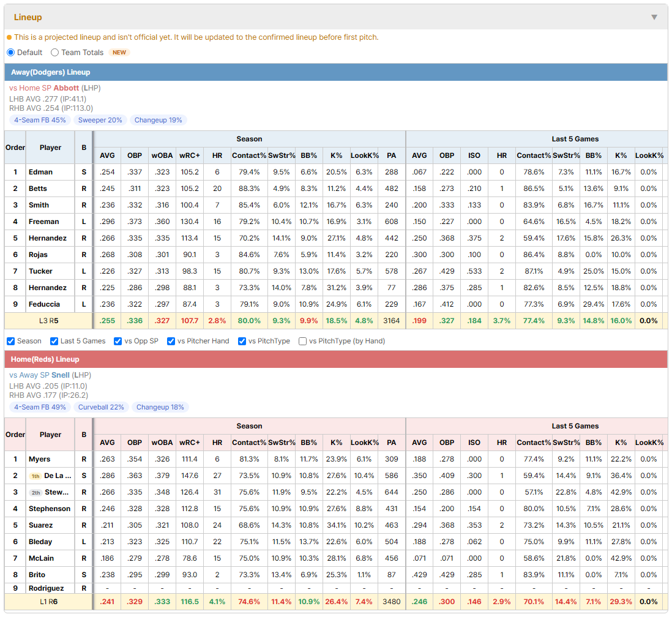Click the projected lineup notice text
The width and height of the screenshot is (672, 617).
[196, 37]
